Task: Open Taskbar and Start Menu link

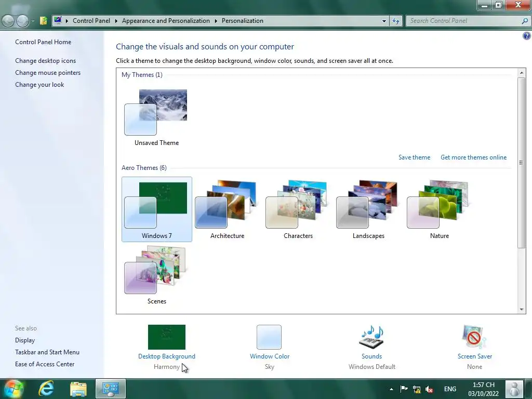Action: (47, 352)
